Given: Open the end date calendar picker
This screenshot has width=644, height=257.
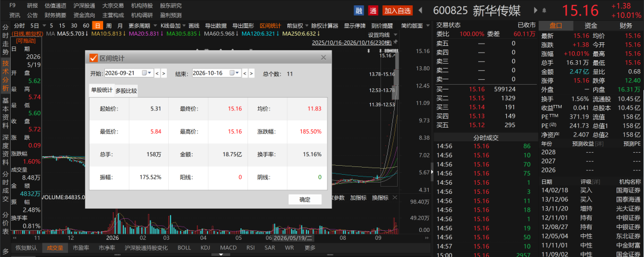Looking at the screenshot, I should tap(234, 73).
